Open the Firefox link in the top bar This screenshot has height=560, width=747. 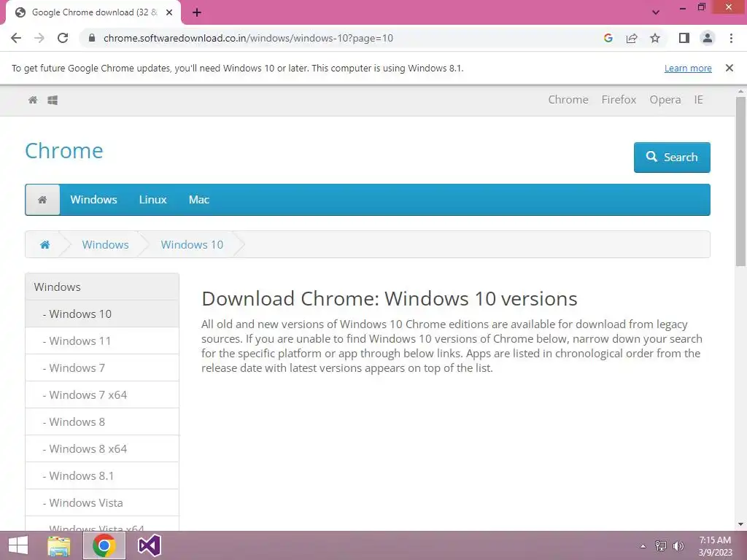(619, 99)
